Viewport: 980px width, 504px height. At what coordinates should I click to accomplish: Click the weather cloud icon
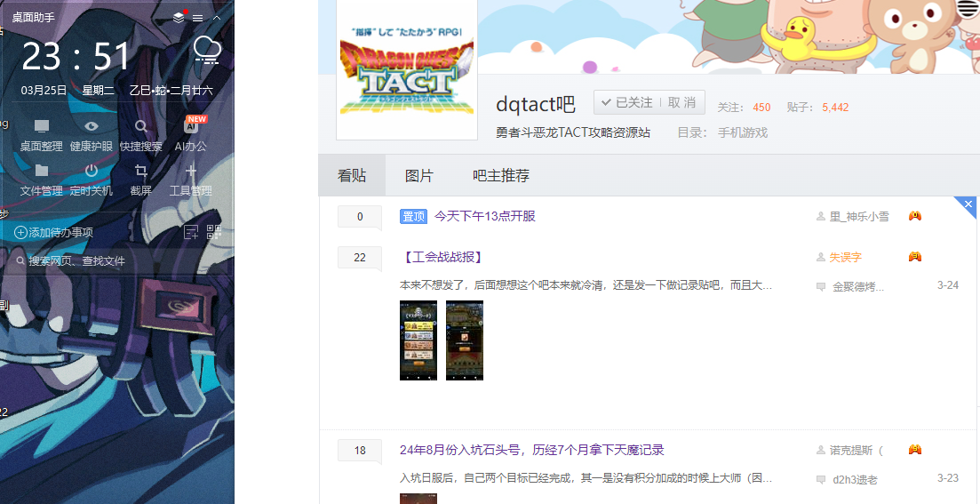point(207,50)
